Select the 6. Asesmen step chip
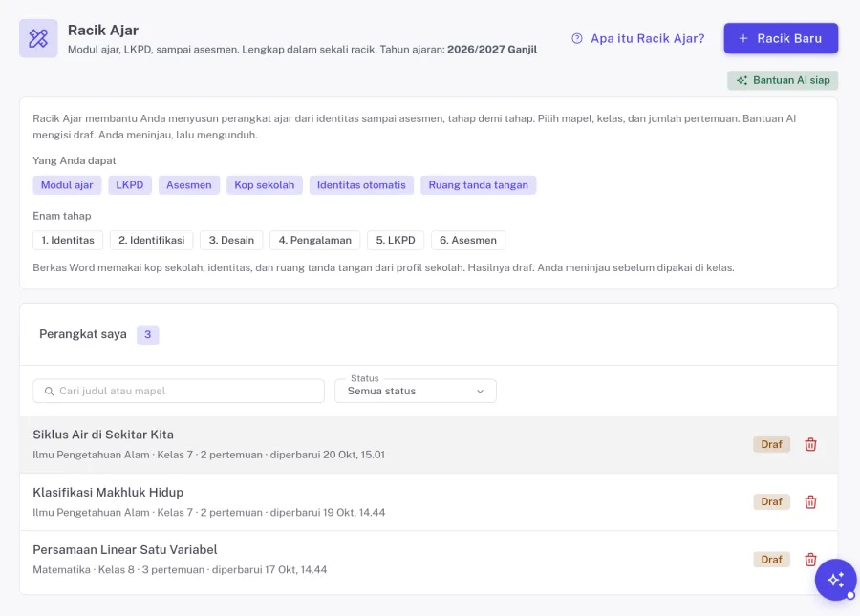 (468, 240)
